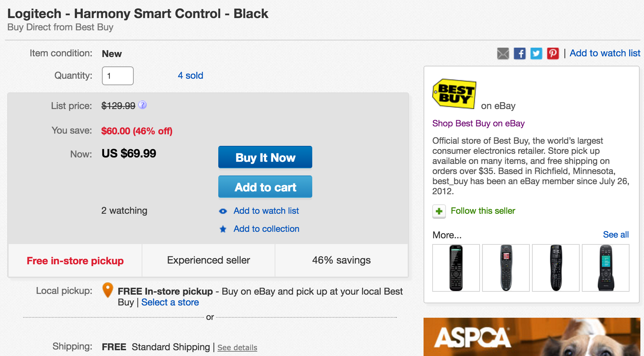Share listing via email envelope icon
The image size is (644, 356).
[503, 53]
